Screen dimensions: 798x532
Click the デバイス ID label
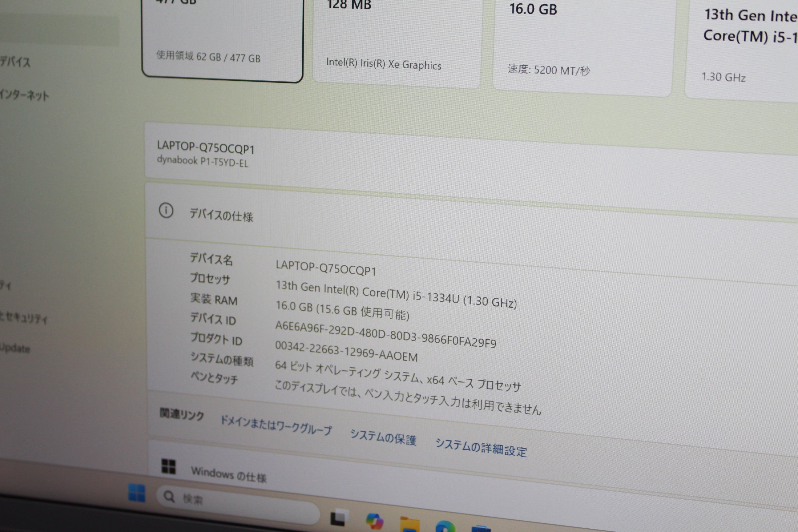click(x=213, y=319)
